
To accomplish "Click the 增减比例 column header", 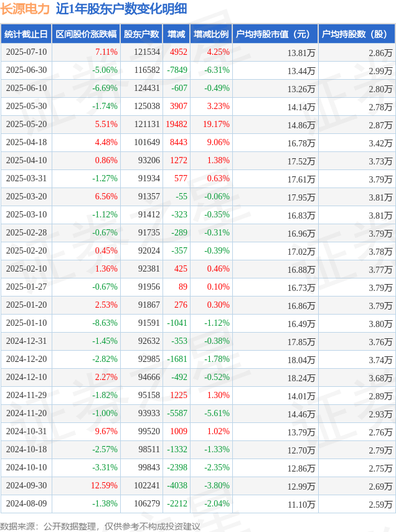I will 211,34.
